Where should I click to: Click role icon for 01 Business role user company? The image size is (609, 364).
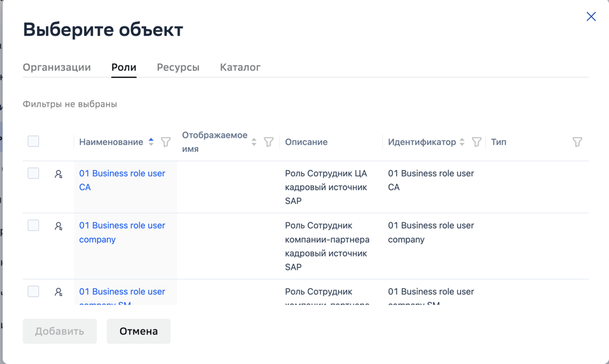tap(58, 226)
